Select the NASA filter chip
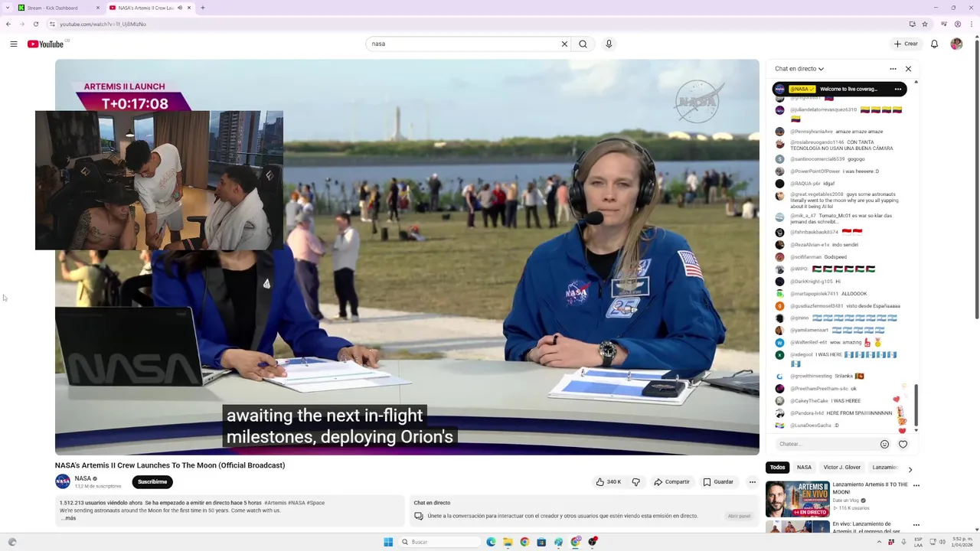The width and height of the screenshot is (980, 551). coord(804,468)
